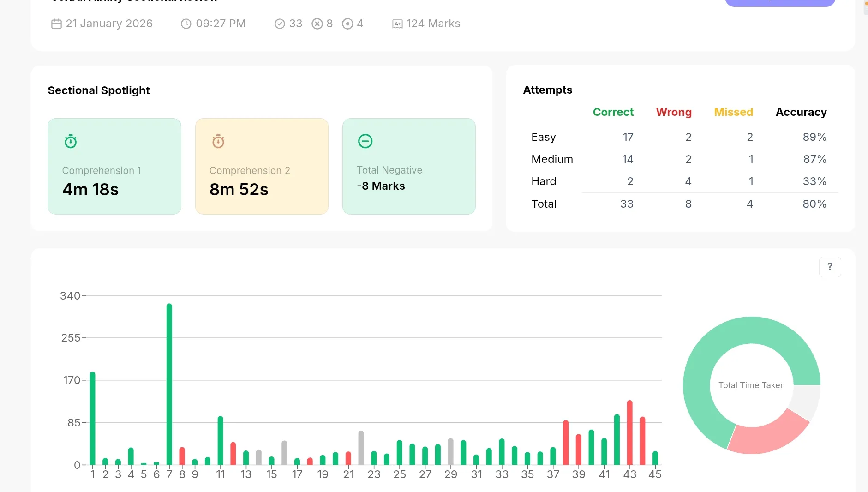Click the 33% accuracy value for Hard
Viewport: 868px width, 492px height.
(814, 181)
